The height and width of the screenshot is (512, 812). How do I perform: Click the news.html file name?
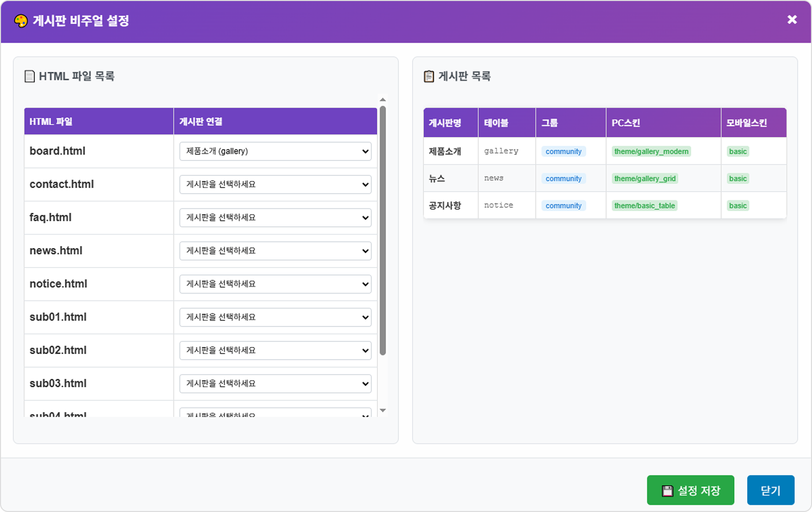click(x=56, y=250)
